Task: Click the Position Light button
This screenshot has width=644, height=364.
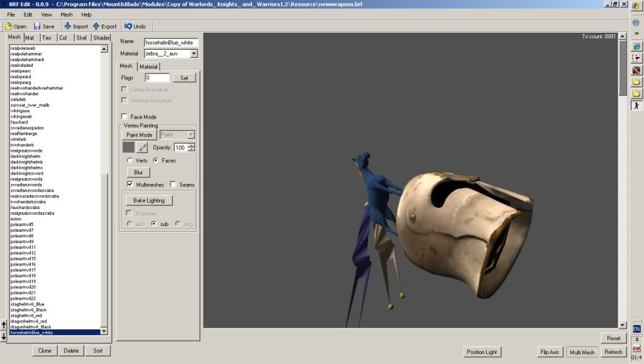Action: [482, 352]
